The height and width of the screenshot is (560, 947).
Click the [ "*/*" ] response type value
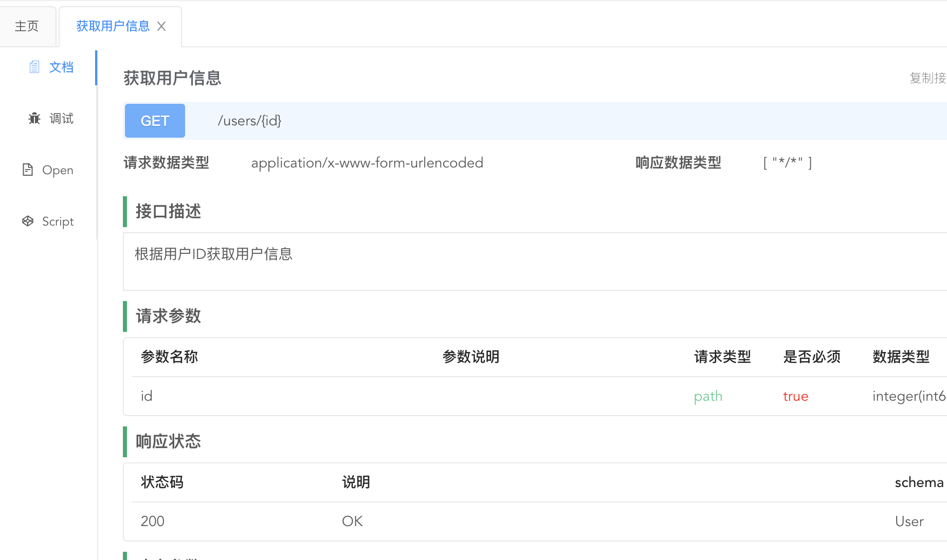pyautogui.click(x=788, y=163)
